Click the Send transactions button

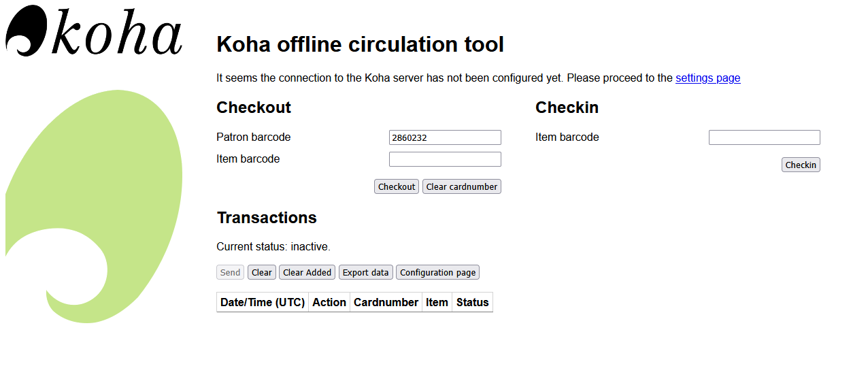coord(230,272)
